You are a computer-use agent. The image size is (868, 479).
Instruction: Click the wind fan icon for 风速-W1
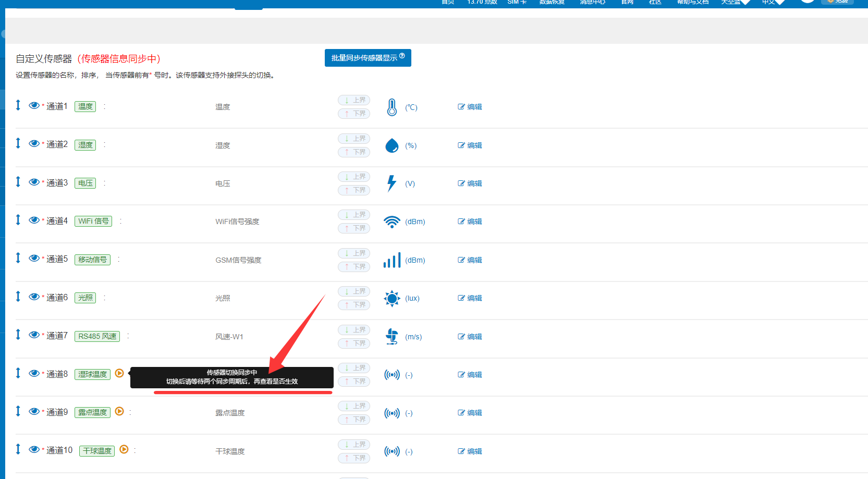tap(392, 337)
